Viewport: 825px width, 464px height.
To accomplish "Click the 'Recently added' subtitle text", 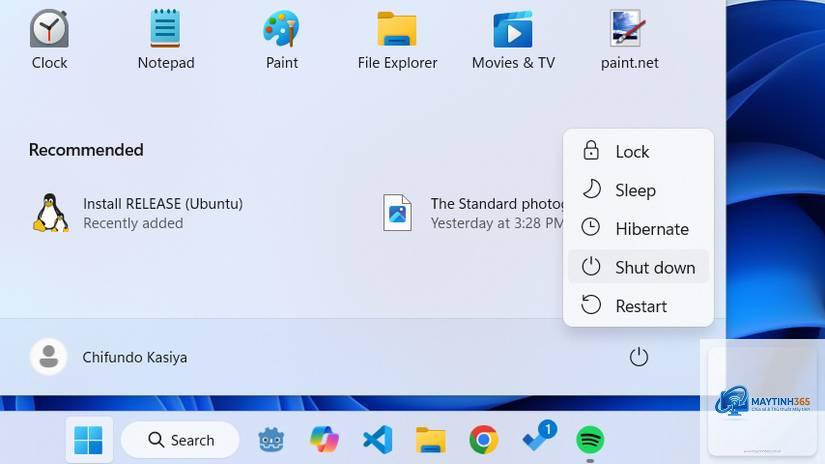I will (133, 223).
